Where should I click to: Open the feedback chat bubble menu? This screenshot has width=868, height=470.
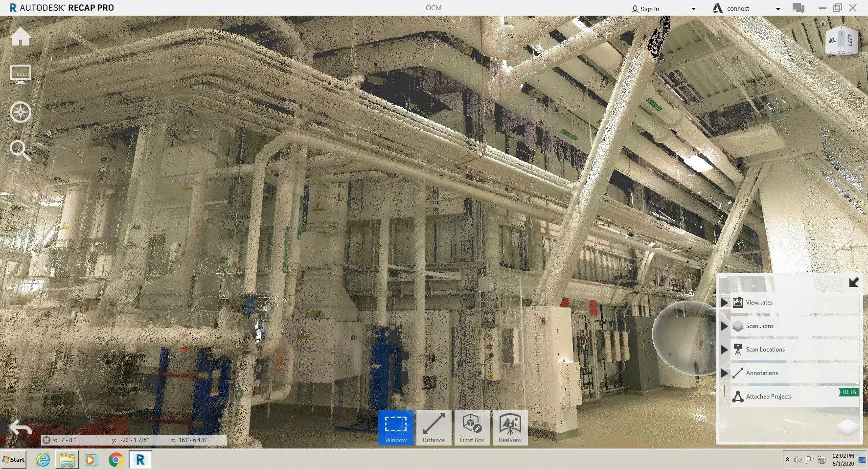[799, 8]
